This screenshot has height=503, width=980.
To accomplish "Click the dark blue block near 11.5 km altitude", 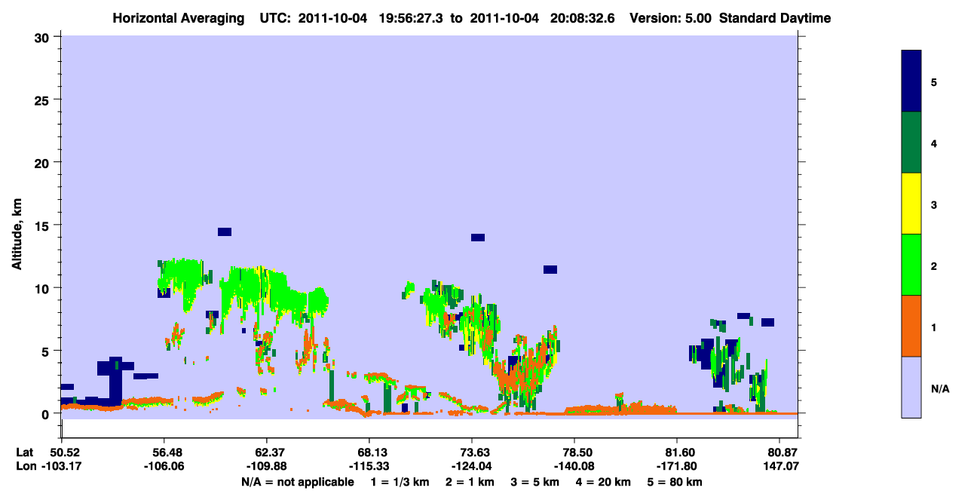I will coord(550,269).
